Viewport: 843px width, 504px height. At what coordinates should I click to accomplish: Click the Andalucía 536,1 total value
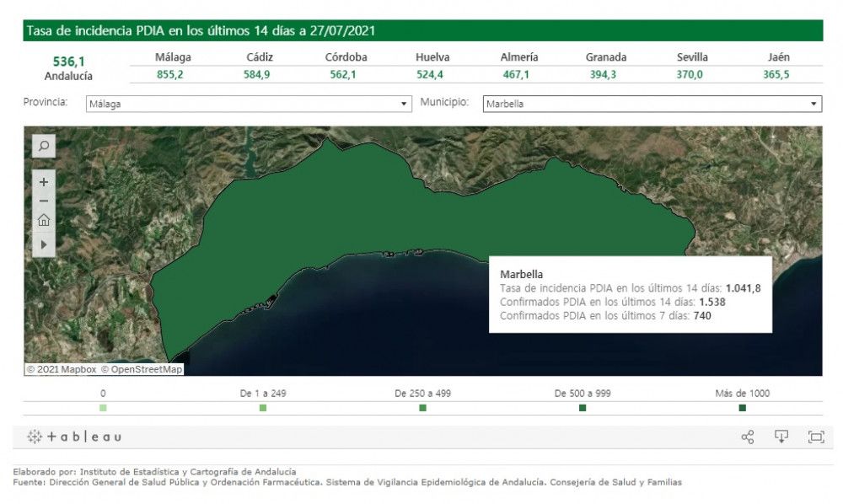click(69, 62)
